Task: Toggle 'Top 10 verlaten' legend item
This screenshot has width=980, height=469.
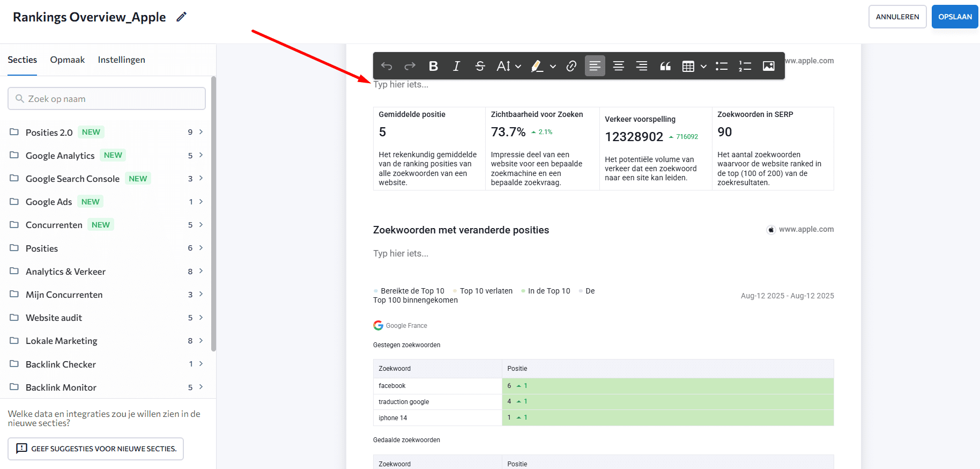Action: 482,291
